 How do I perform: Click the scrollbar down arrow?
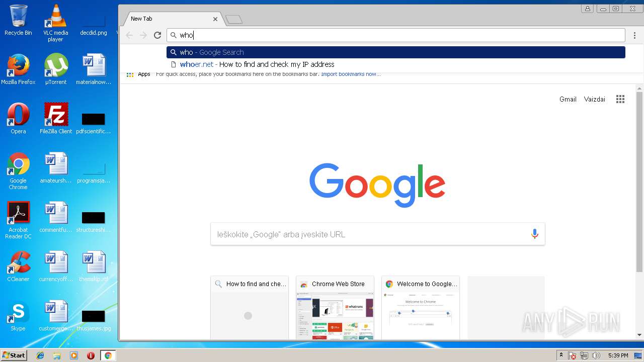point(639,335)
